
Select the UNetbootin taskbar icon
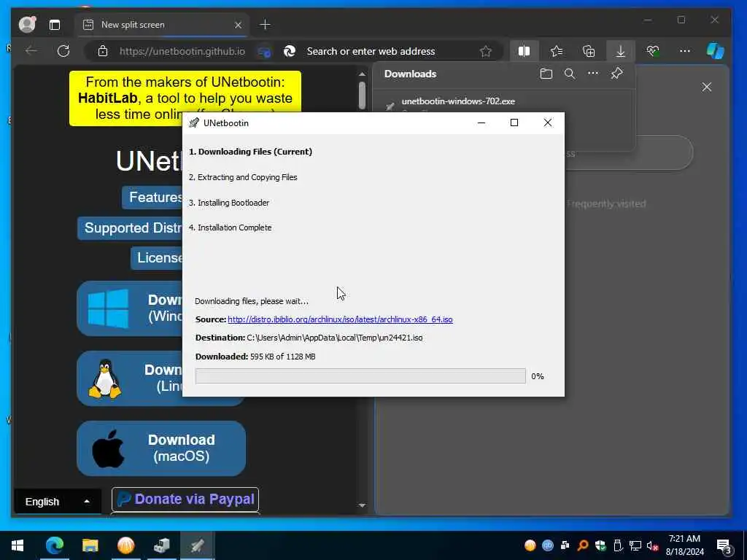click(197, 545)
